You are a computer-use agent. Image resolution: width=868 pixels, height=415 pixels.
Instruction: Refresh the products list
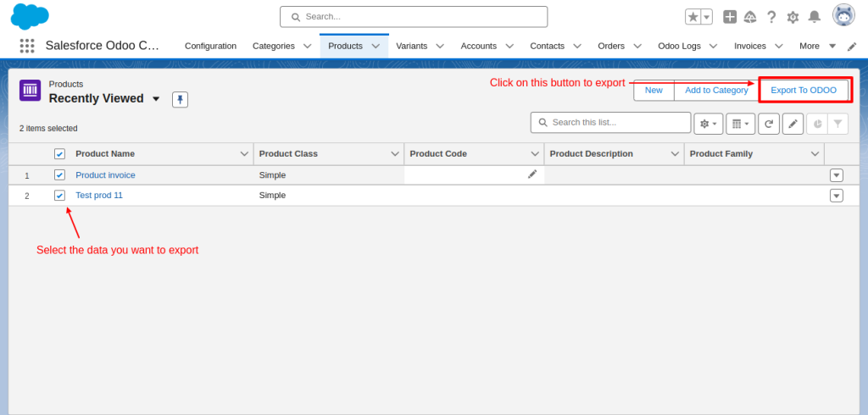point(769,124)
